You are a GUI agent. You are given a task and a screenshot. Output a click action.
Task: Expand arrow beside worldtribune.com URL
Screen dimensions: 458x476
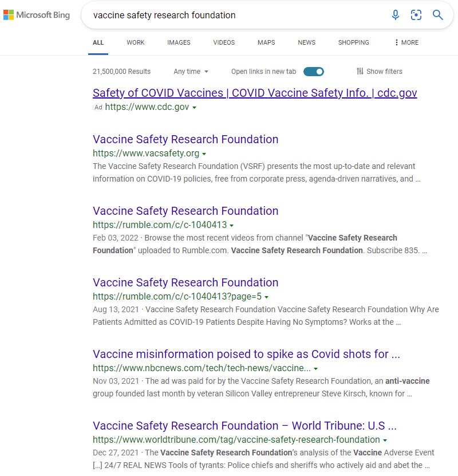pos(385,440)
